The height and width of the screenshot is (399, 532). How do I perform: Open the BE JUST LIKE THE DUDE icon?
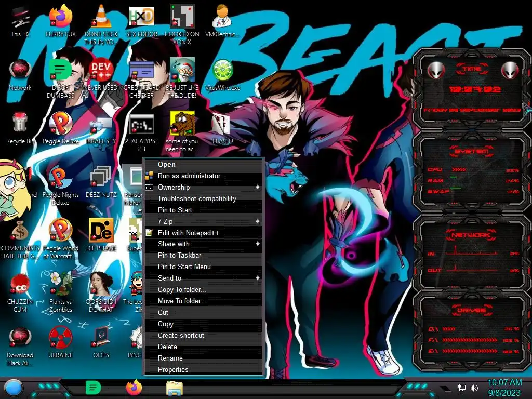pos(182,79)
